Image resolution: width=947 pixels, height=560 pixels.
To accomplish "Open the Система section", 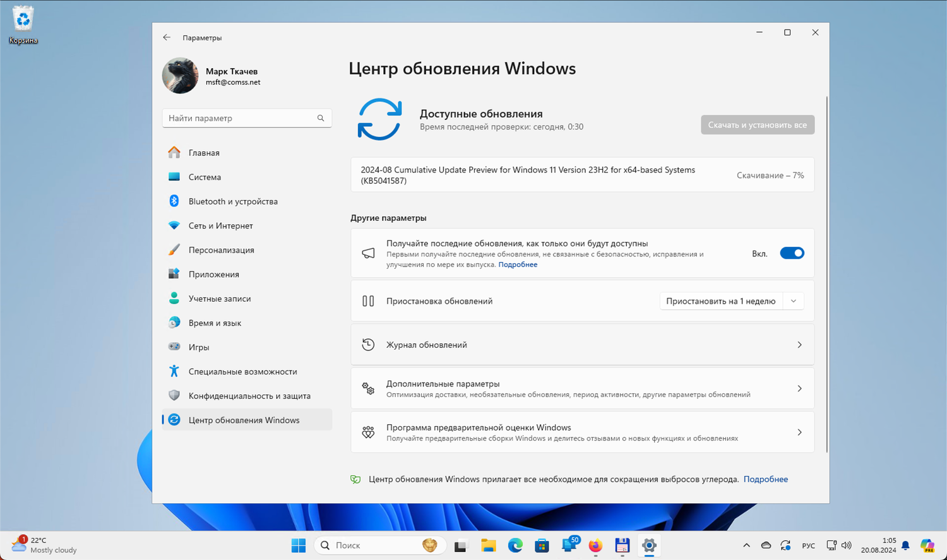I will click(x=247, y=177).
